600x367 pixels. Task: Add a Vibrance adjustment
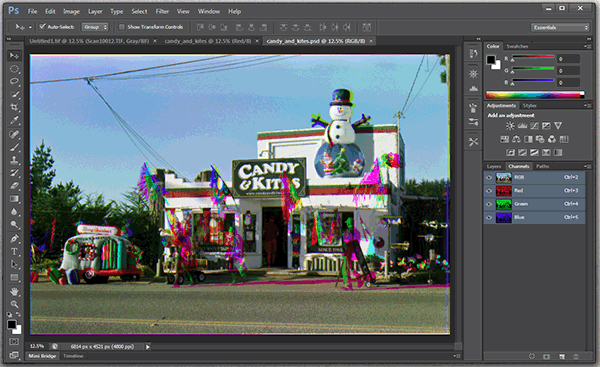[x=558, y=126]
